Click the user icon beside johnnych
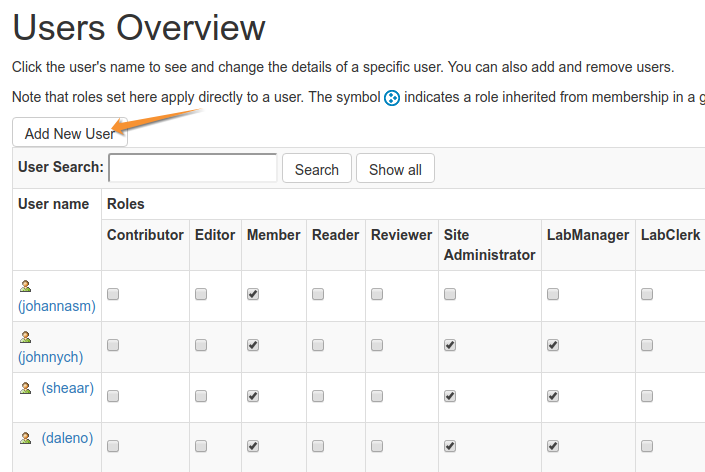 (26, 337)
